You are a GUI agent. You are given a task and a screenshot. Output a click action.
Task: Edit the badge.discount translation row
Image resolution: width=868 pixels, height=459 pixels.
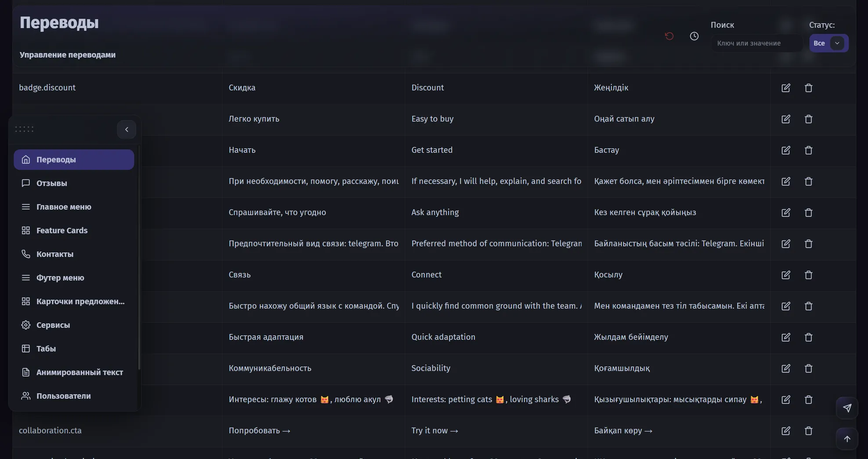coord(786,88)
